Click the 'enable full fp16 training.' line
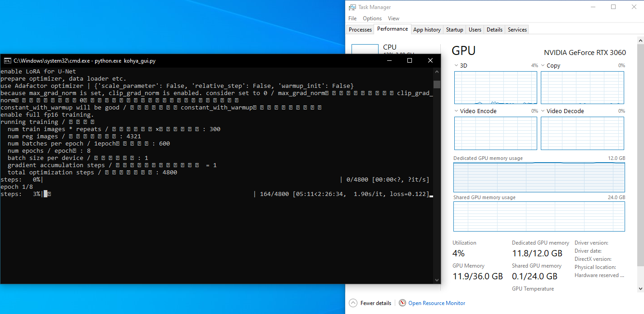This screenshot has width=644, height=314. pos(47,115)
